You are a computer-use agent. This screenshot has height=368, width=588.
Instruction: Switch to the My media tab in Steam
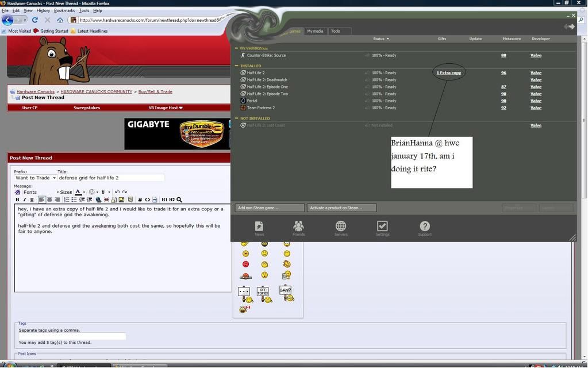[315, 31]
